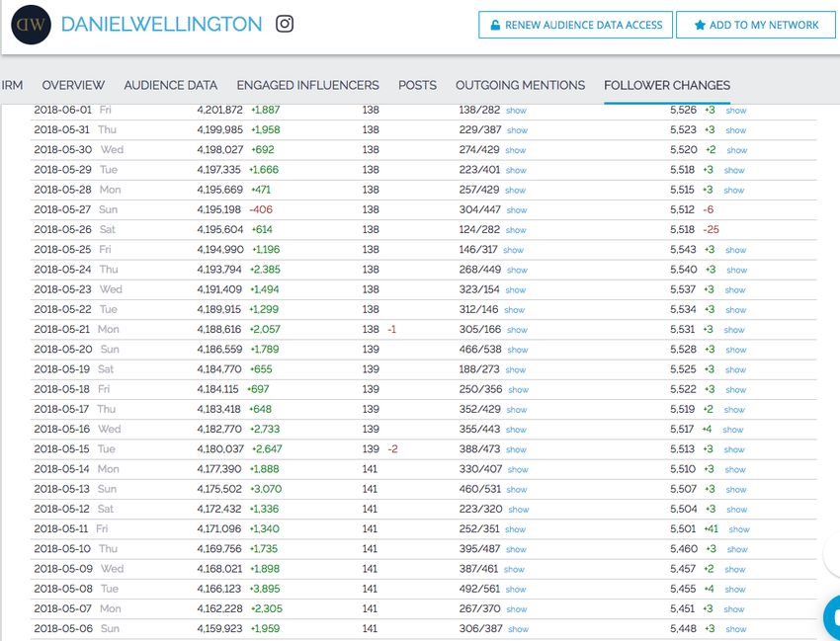
Task: Select the Follower Changes tab
Action: pyautogui.click(x=667, y=85)
